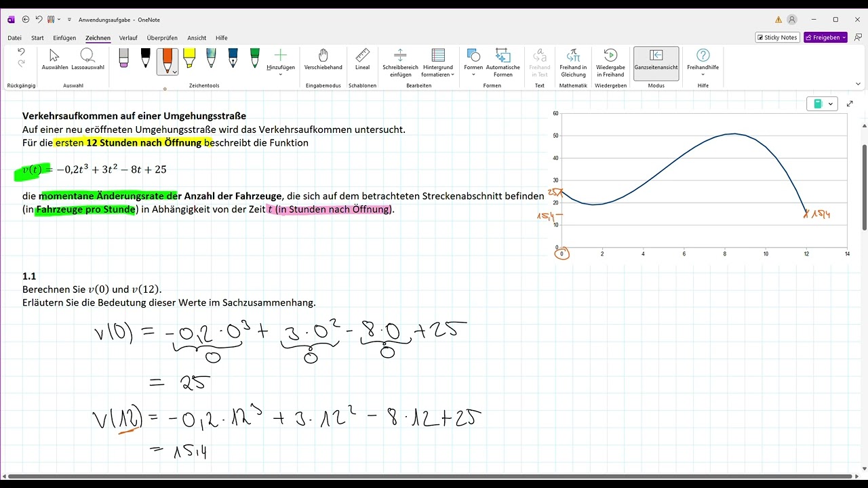Open the account profile avatar
The height and width of the screenshot is (488, 868).
pyautogui.click(x=792, y=20)
